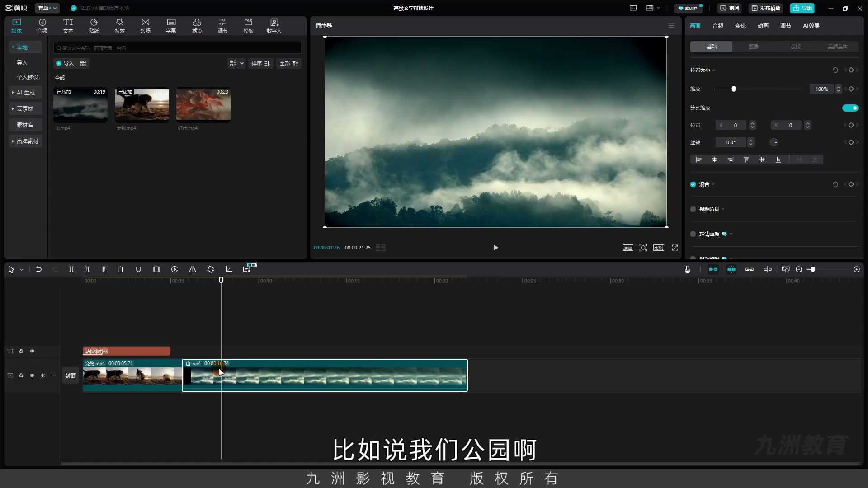Click the split clip tool
The image size is (868, 488).
pyautogui.click(x=71, y=269)
